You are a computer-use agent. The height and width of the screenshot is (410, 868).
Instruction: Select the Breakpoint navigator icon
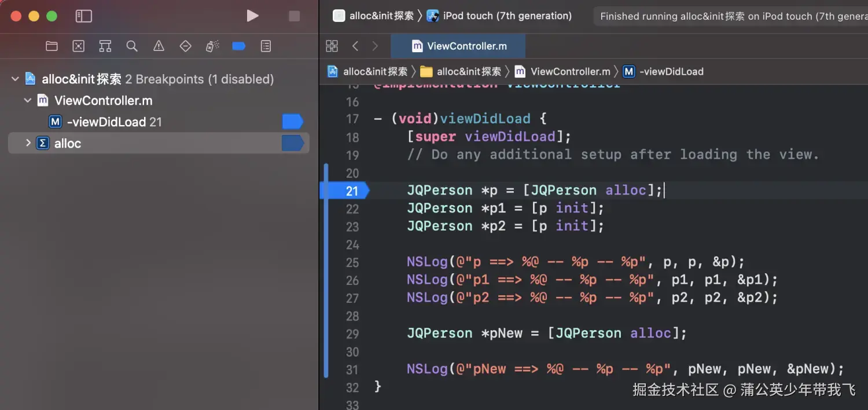[x=239, y=46]
